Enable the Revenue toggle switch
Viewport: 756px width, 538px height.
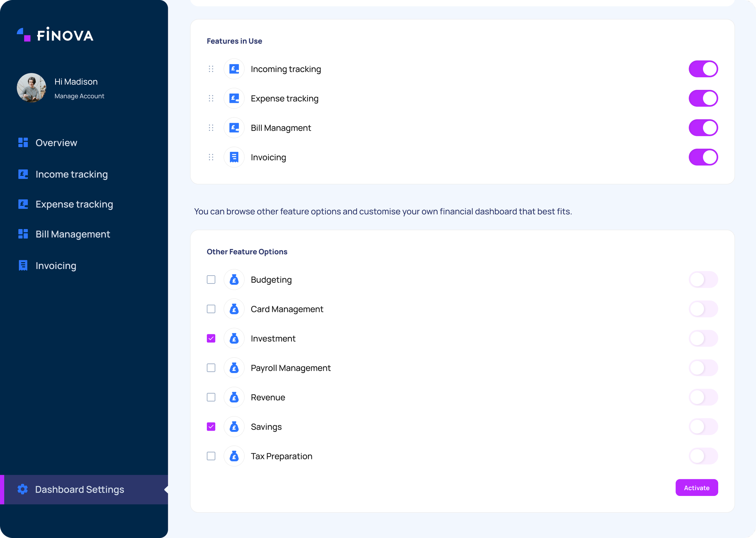point(703,397)
